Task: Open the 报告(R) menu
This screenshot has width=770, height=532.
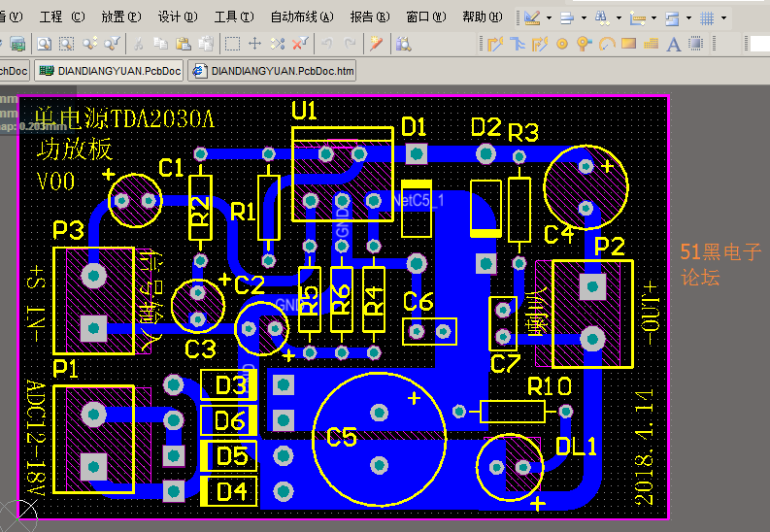Action: [370, 17]
